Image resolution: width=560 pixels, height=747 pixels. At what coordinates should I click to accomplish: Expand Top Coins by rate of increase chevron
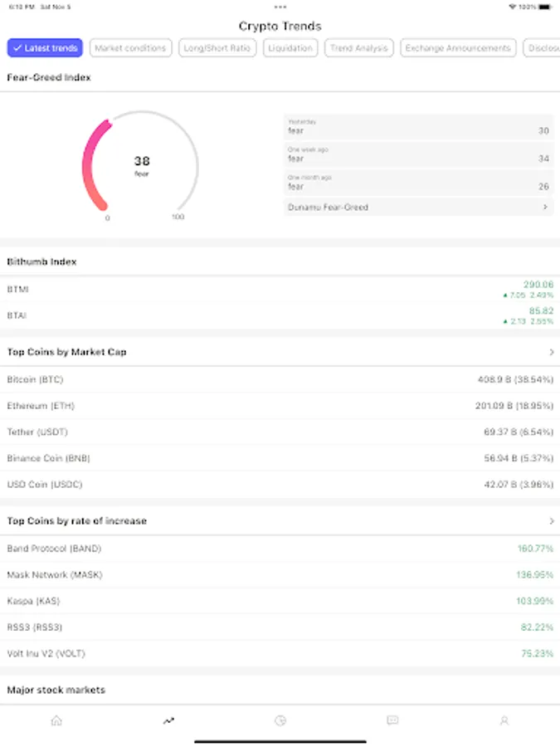(551, 521)
